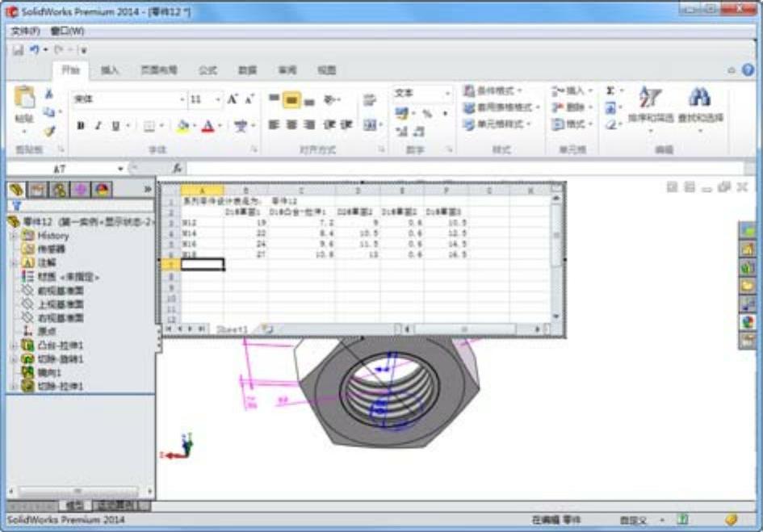Insert a new worksheet tab
Image resolution: width=763 pixels, height=532 pixels.
[x=267, y=329]
